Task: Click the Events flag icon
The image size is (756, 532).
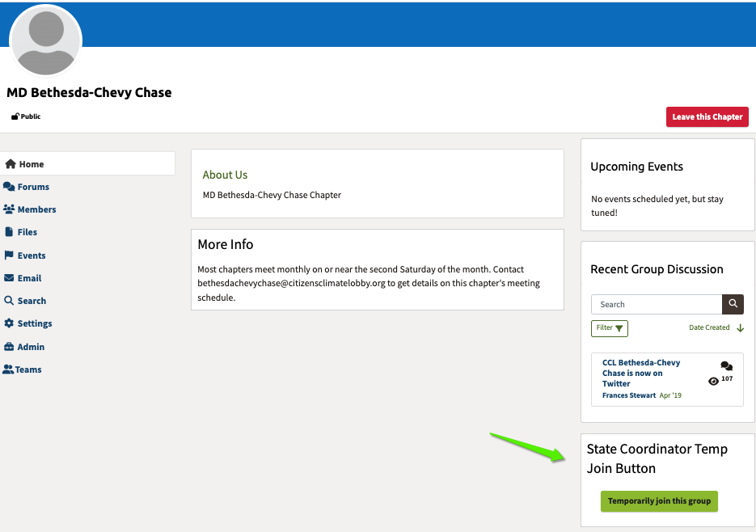Action: click(9, 255)
